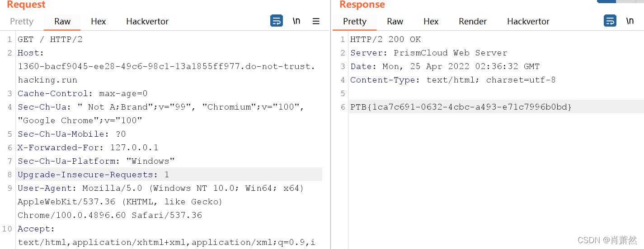Viewport: 644px width, 249px height.
Task: Toggle word wrap icon in Request panel
Action: pyautogui.click(x=277, y=21)
